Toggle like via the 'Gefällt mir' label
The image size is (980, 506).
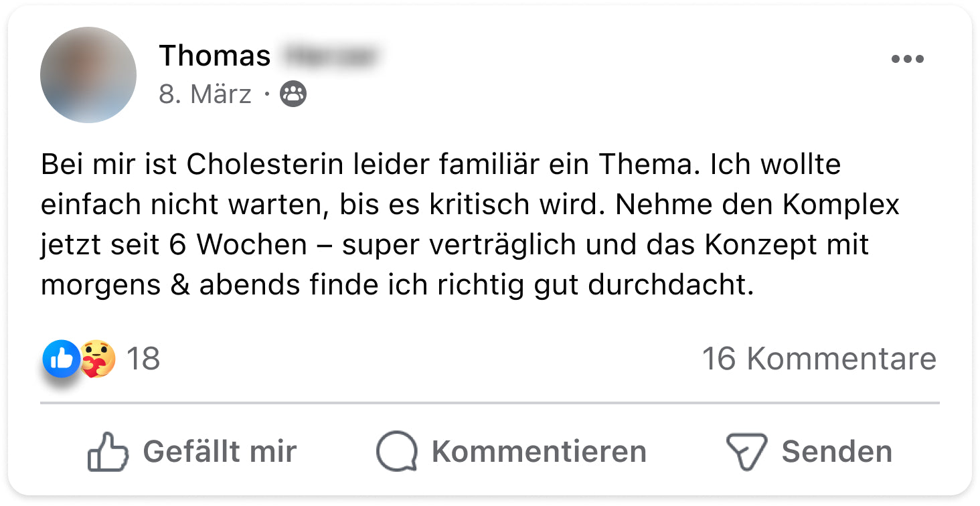click(x=220, y=451)
